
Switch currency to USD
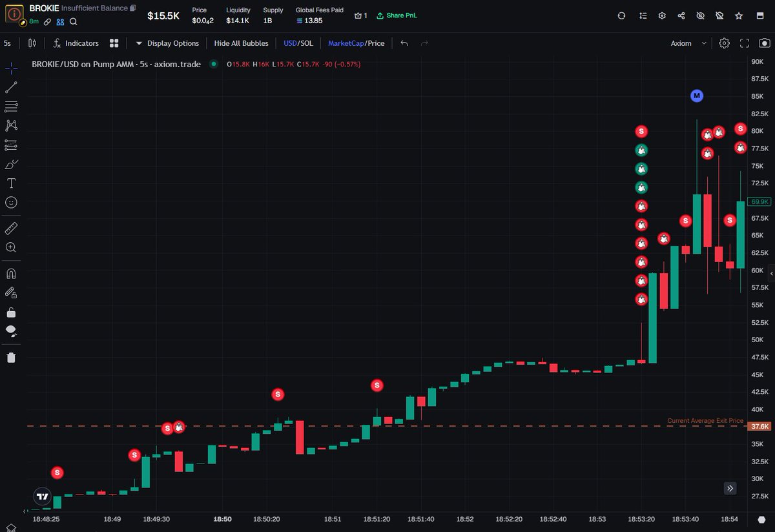click(290, 43)
